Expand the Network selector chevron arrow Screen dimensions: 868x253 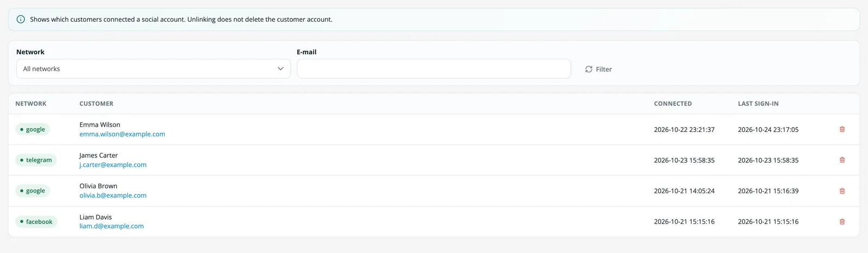pyautogui.click(x=280, y=69)
